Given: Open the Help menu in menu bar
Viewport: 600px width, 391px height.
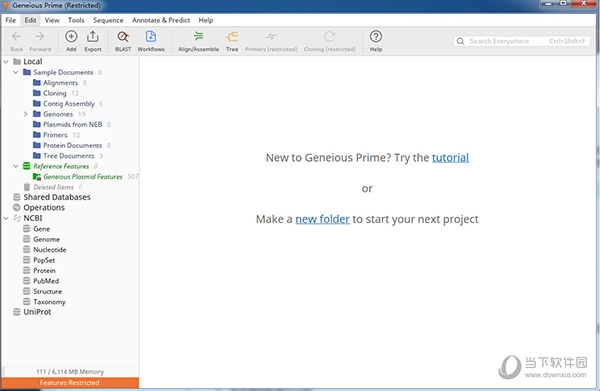Looking at the screenshot, I should click(x=205, y=20).
